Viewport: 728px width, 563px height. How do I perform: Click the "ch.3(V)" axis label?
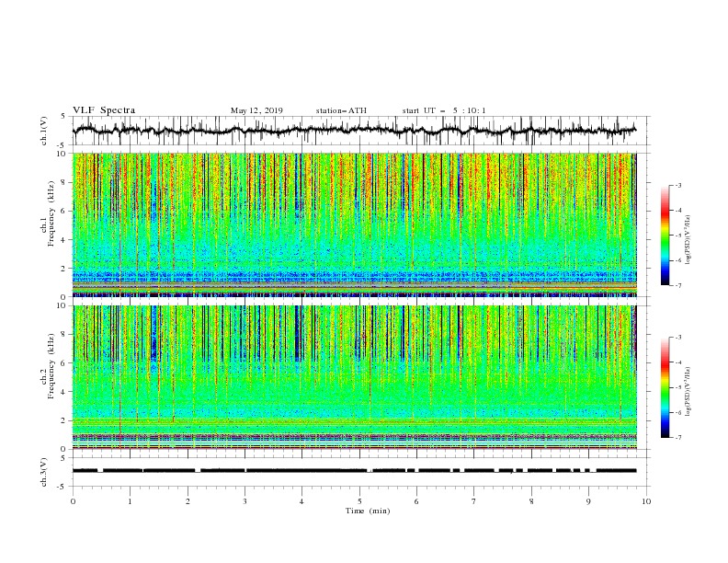pos(44,472)
